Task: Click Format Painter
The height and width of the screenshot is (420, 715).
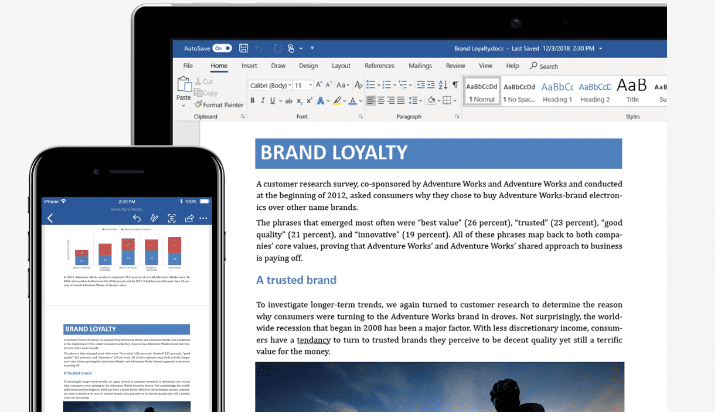Action: click(x=219, y=104)
